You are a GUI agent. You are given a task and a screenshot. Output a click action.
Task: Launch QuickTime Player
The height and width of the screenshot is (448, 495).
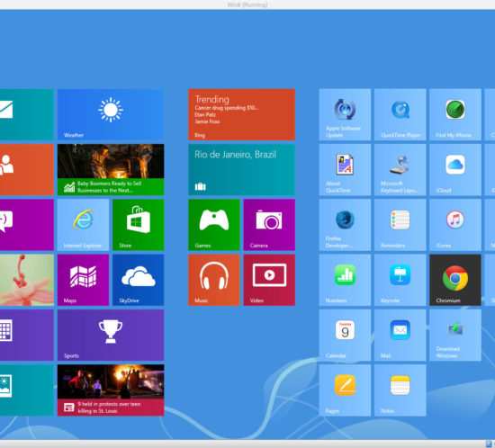[400, 114]
